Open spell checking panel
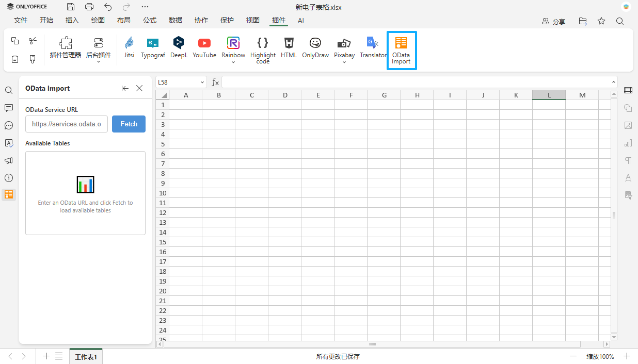This screenshot has width=638, height=364. click(8, 143)
